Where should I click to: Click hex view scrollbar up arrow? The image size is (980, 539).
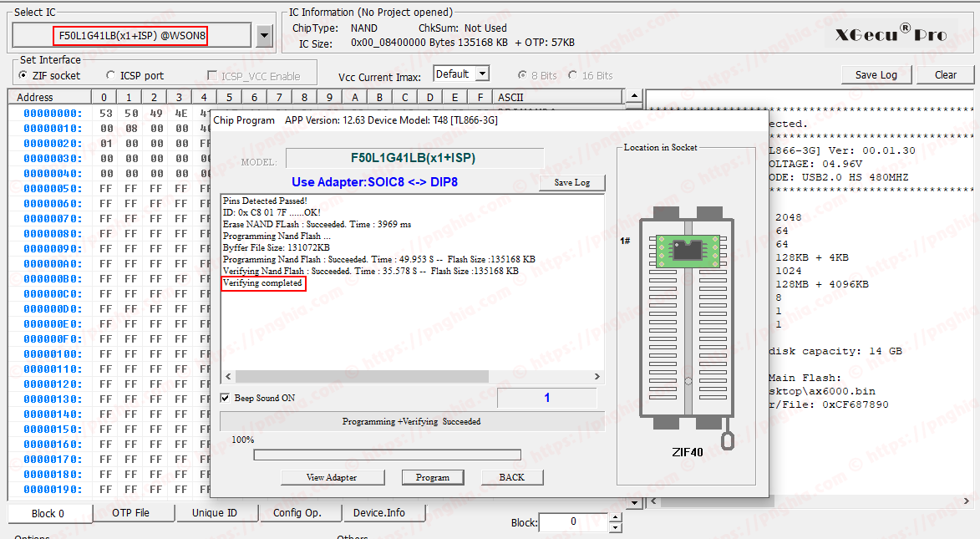(634, 96)
